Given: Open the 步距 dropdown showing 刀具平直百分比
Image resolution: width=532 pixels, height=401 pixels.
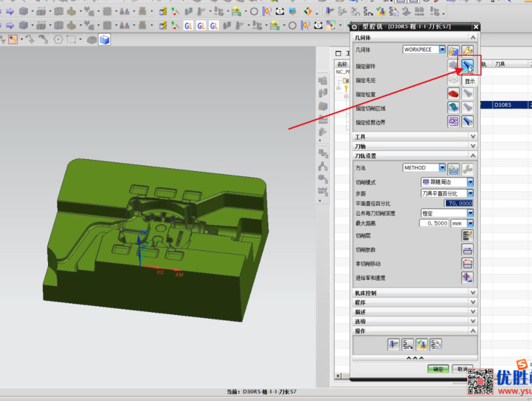Looking at the screenshot, I should pos(471,193).
